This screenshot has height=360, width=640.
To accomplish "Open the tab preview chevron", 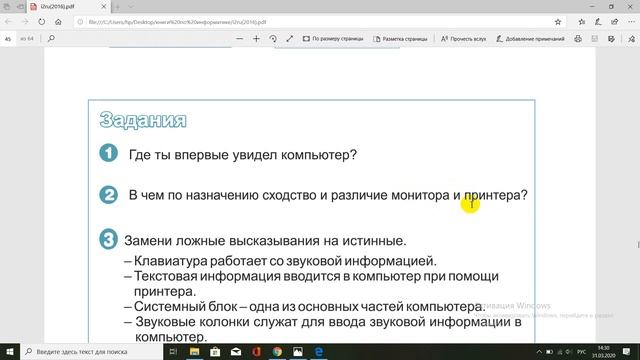I will [131, 7].
